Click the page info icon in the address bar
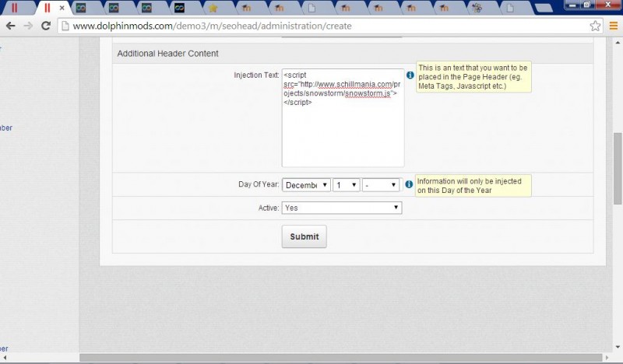This screenshot has width=623, height=364. [65, 26]
